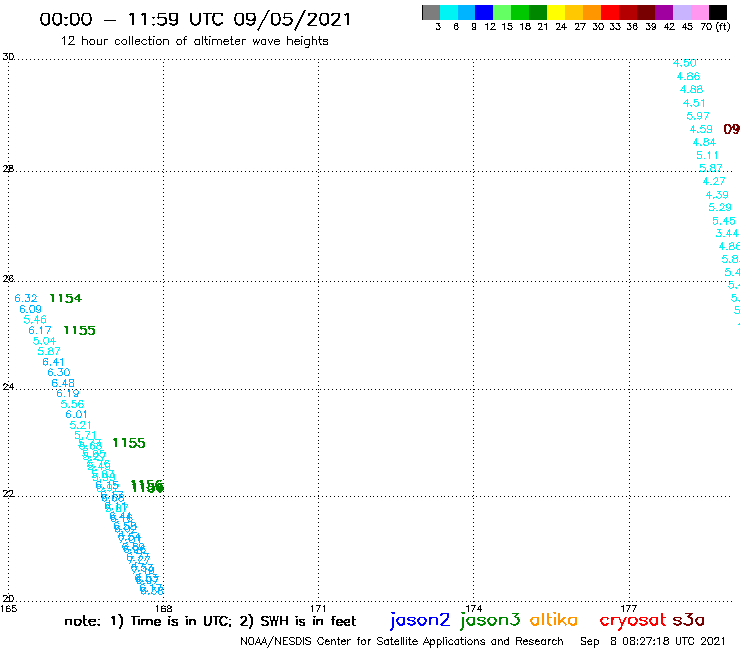Click the wave height value '5.45'

pyautogui.click(x=723, y=221)
